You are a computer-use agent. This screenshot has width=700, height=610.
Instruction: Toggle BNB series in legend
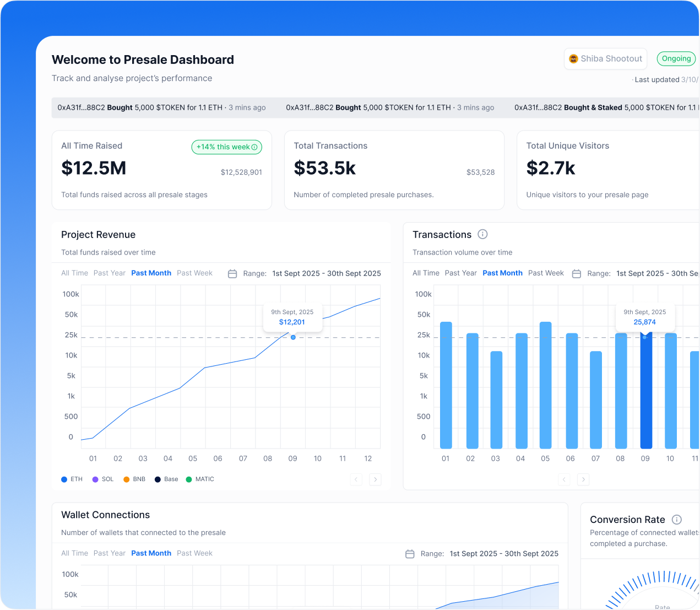pos(134,479)
